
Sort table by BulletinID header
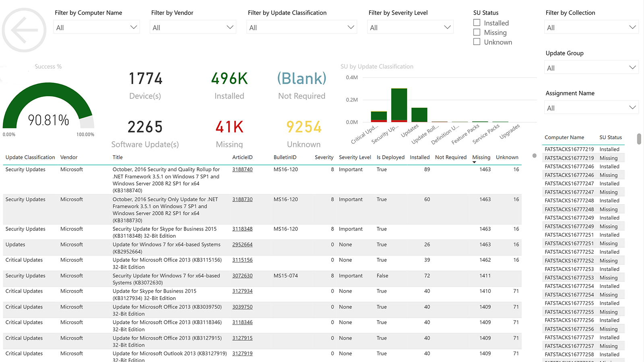point(285,157)
